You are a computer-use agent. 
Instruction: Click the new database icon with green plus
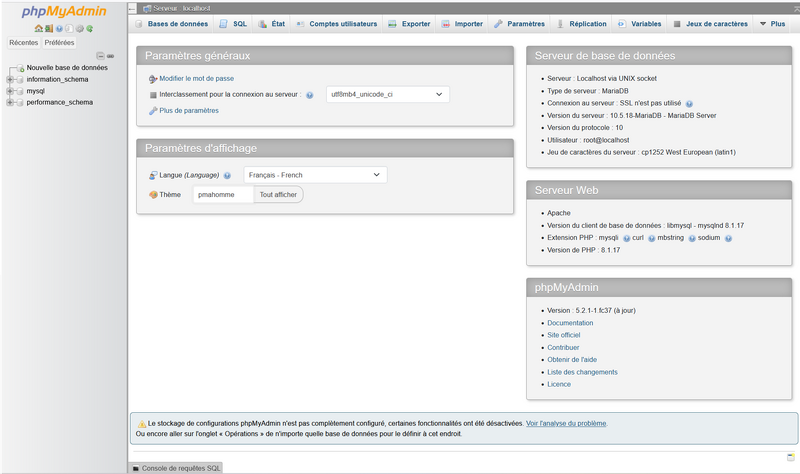20,68
